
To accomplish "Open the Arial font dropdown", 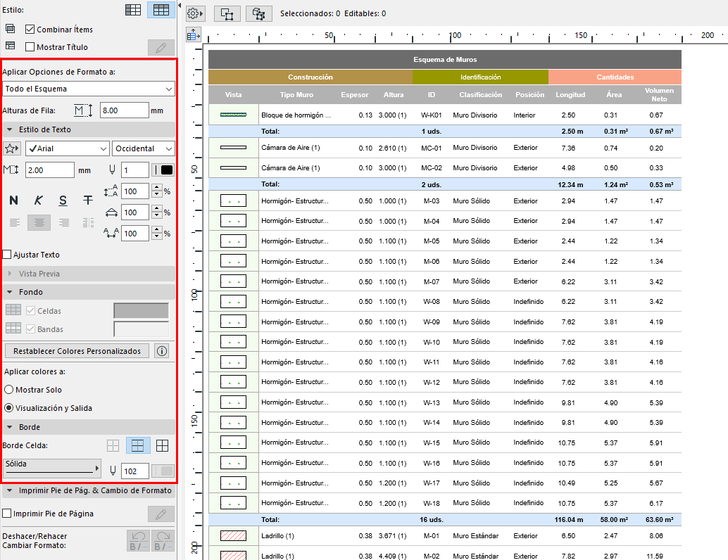I will point(67,148).
